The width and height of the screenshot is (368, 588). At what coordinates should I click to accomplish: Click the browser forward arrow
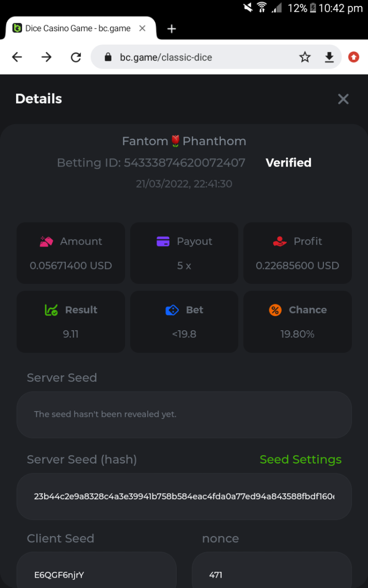[47, 57]
